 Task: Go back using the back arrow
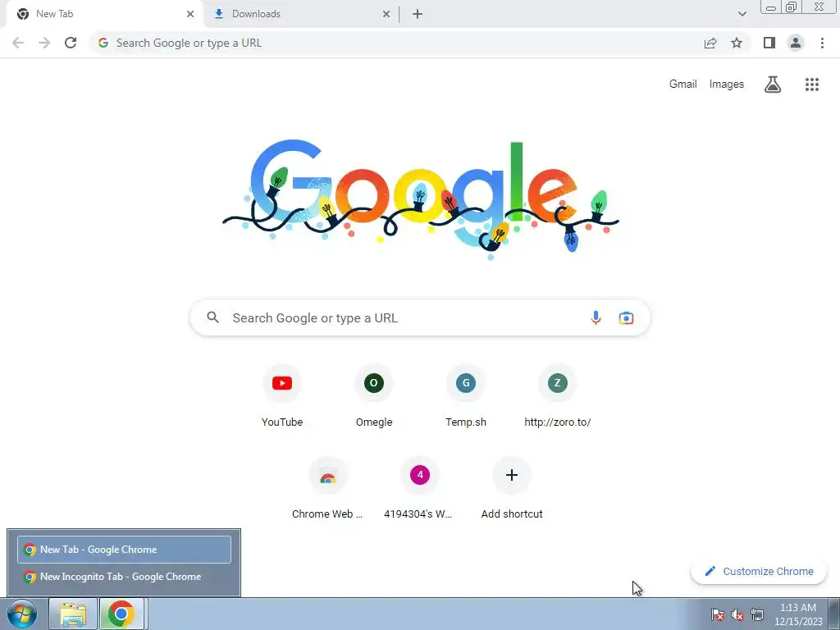18,43
